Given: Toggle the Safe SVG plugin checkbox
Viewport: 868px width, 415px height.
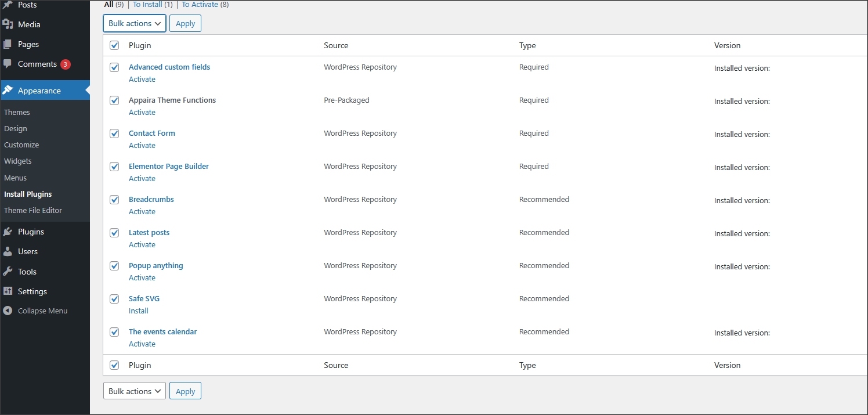Looking at the screenshot, I should 114,299.
